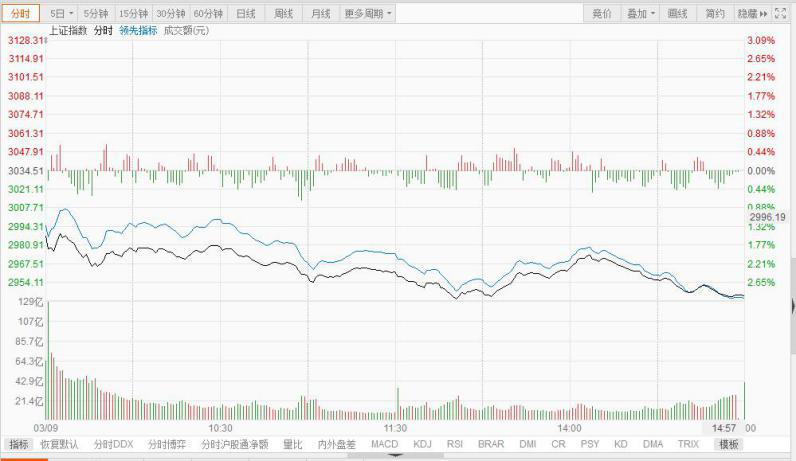The image size is (796, 461).
Task: Click 恢复默认 to reset indicators
Action: [59, 444]
